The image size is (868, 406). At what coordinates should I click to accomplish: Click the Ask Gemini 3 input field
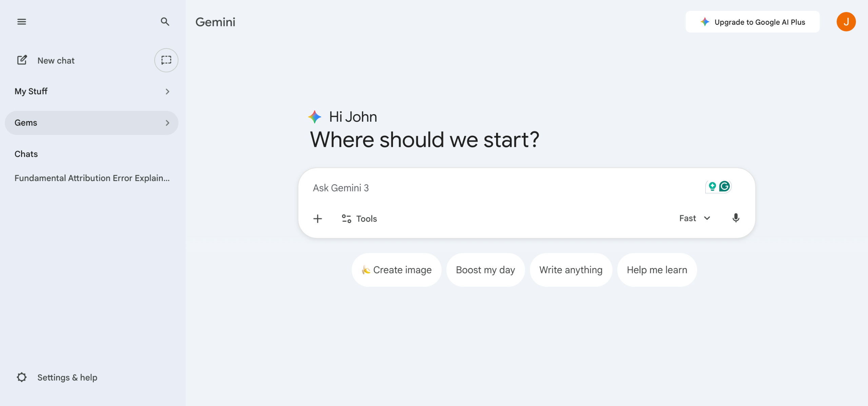click(475, 188)
